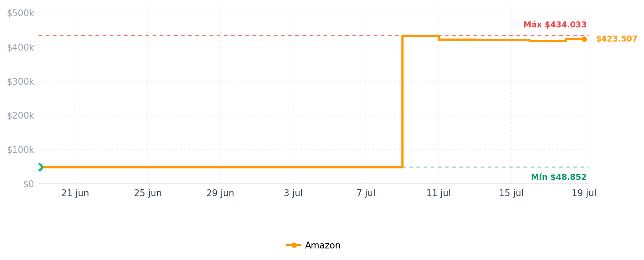Click the 19 jul axis label
The height and width of the screenshot is (260, 644).
[x=584, y=193]
